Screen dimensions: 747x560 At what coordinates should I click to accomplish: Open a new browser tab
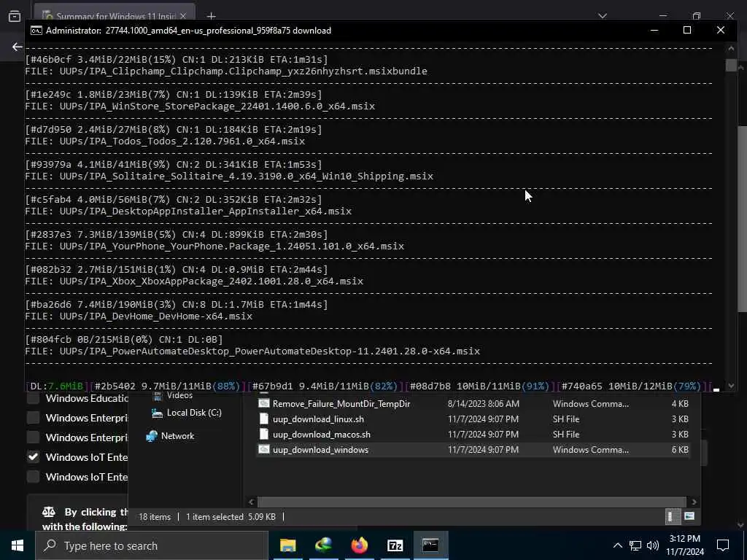211,16
